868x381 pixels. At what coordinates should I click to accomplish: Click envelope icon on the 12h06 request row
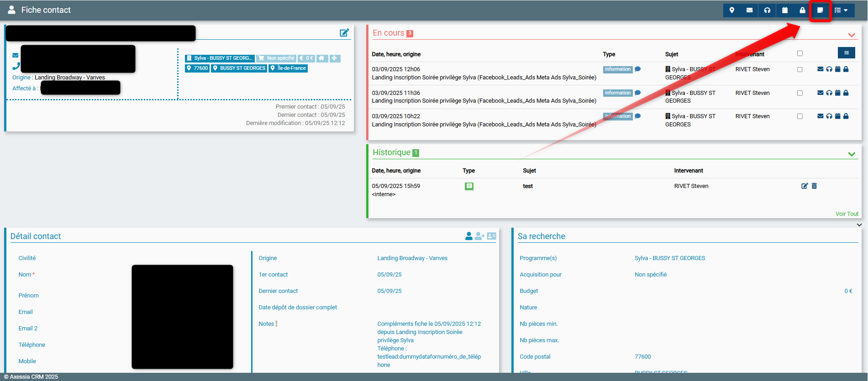click(x=820, y=69)
